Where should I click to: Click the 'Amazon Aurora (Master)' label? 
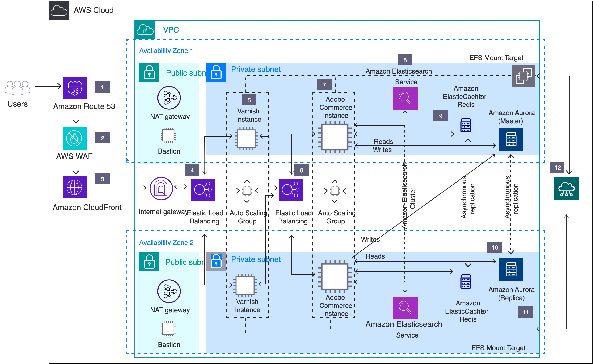pyautogui.click(x=511, y=117)
